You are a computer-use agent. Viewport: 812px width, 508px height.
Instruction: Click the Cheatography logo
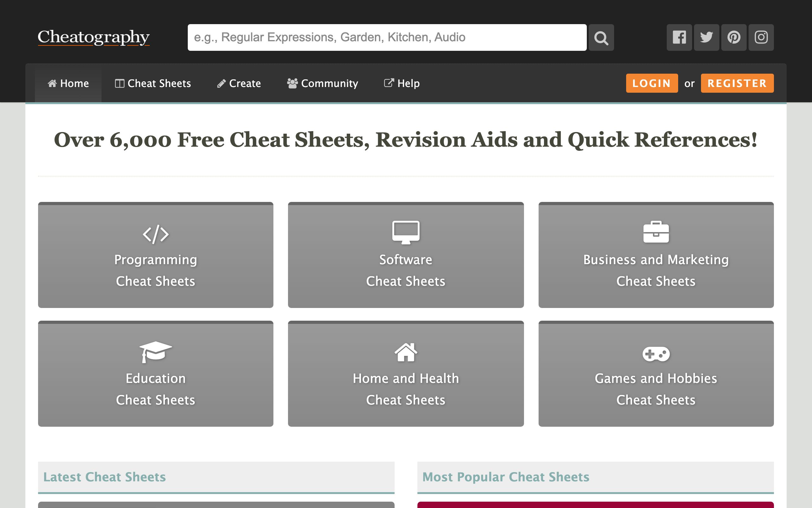(x=94, y=37)
